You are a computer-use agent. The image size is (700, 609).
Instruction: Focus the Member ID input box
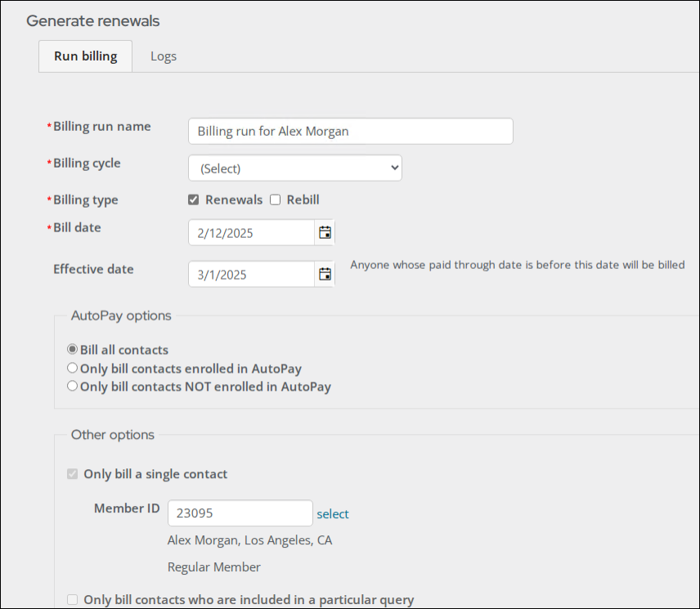(240, 513)
